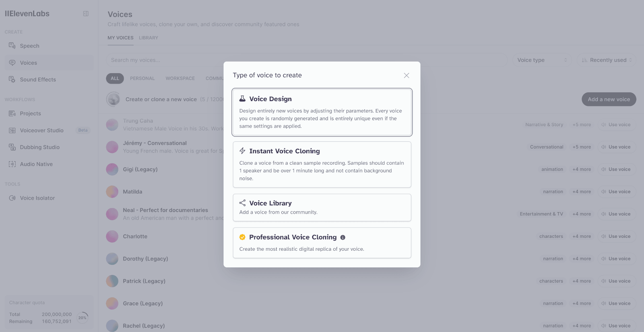Click the character quota progress circle
Viewport: 644px width, 332px height.
(82, 318)
